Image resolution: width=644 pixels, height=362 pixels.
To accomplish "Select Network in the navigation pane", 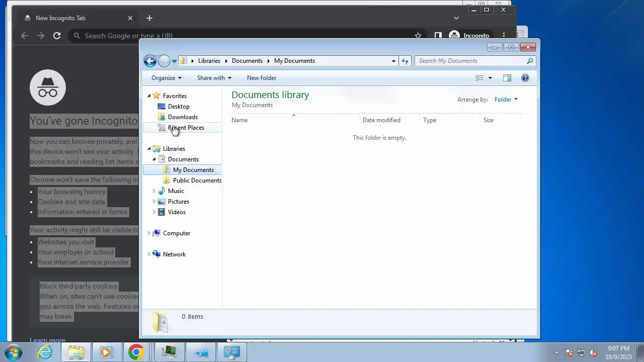I will pos(174,254).
